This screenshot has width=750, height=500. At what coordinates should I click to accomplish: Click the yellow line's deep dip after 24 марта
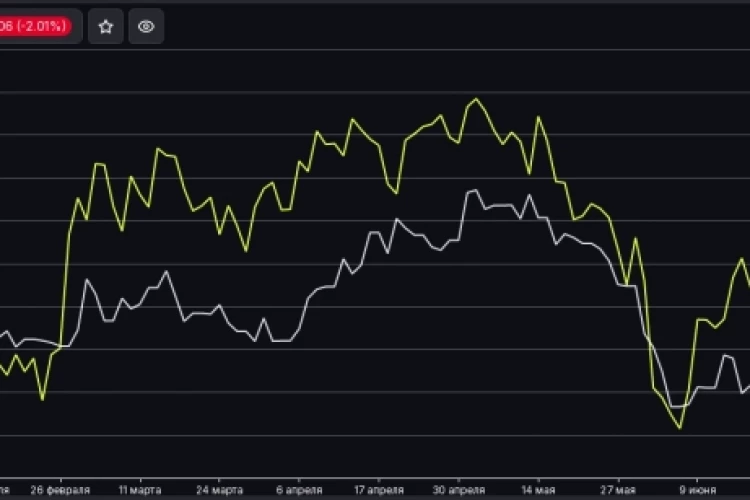(246, 250)
